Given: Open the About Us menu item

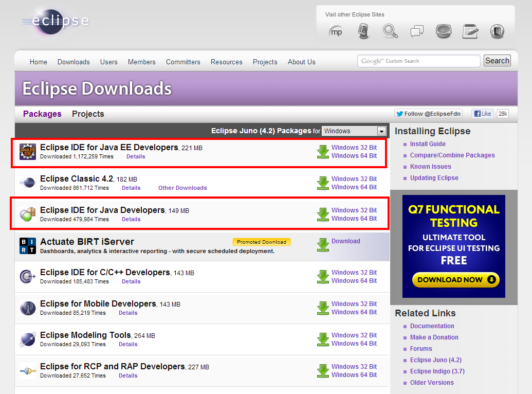Looking at the screenshot, I should click(x=301, y=62).
